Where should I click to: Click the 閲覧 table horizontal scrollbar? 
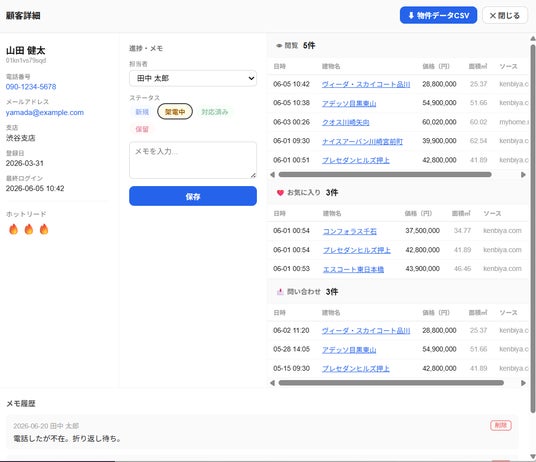pyautogui.click(x=385, y=175)
